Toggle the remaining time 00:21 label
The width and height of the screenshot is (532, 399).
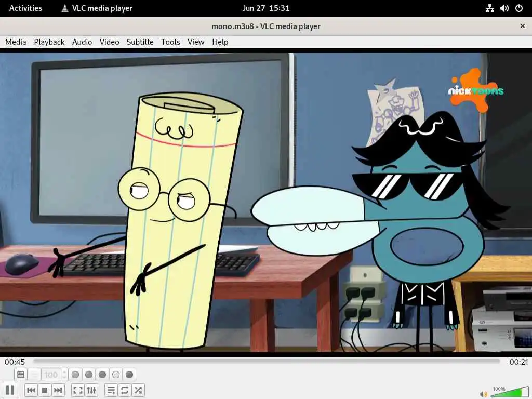tap(518, 362)
